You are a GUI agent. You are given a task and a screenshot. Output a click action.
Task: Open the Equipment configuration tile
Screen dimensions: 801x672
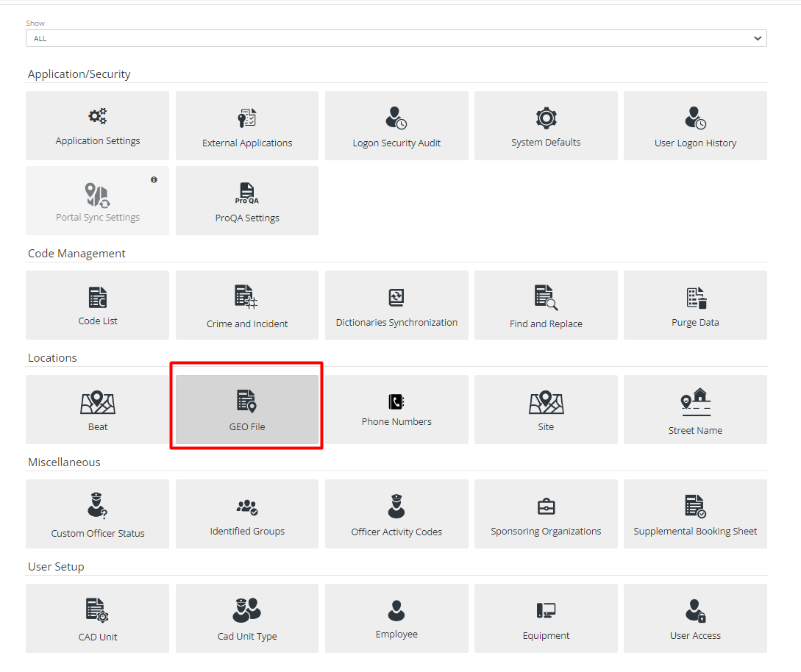tap(546, 618)
